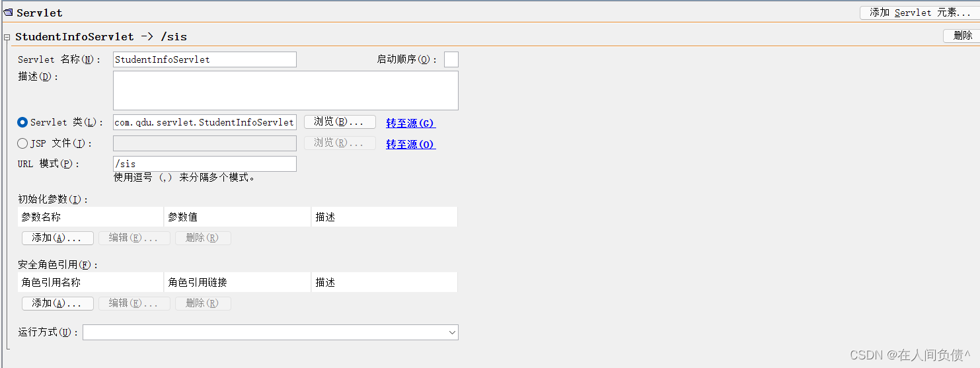
Task: Click the 角色引用名称 column header
Action: coord(91,282)
